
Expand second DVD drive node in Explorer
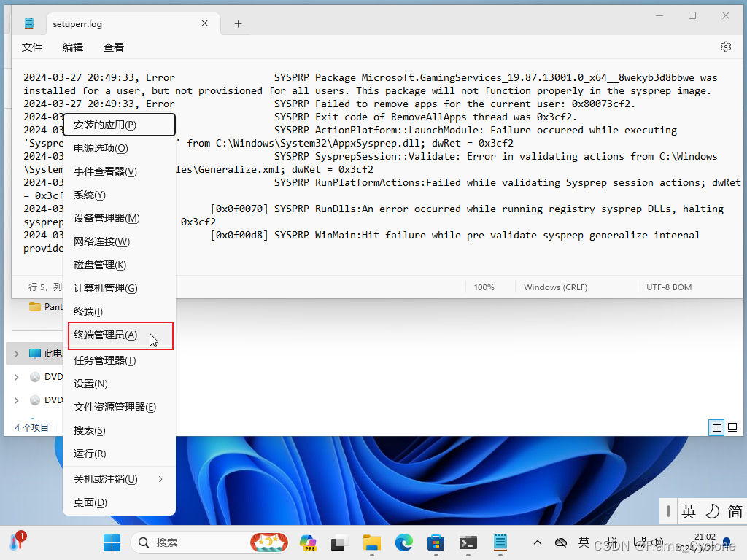pyautogui.click(x=17, y=400)
